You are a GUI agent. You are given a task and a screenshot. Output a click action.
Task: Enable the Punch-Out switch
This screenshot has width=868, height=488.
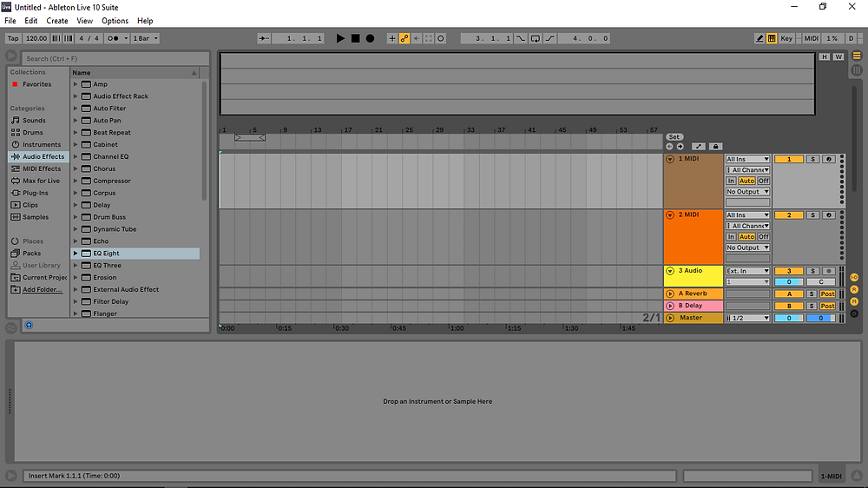549,38
